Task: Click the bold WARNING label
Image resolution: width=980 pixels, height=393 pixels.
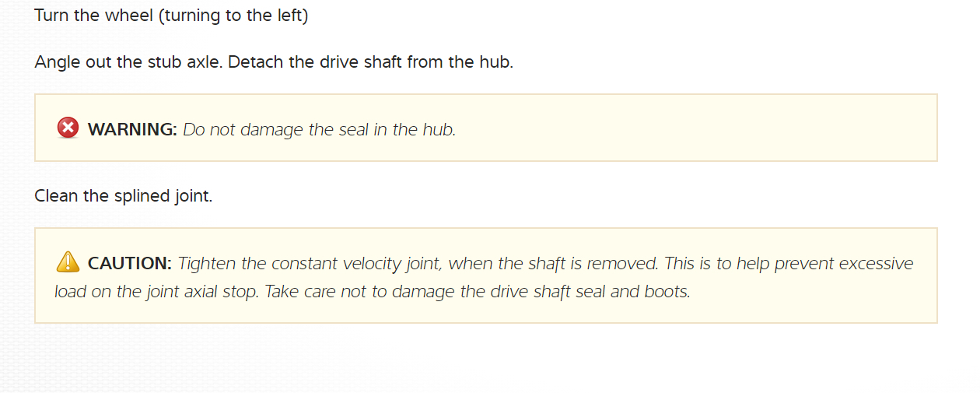Action: 132,129
